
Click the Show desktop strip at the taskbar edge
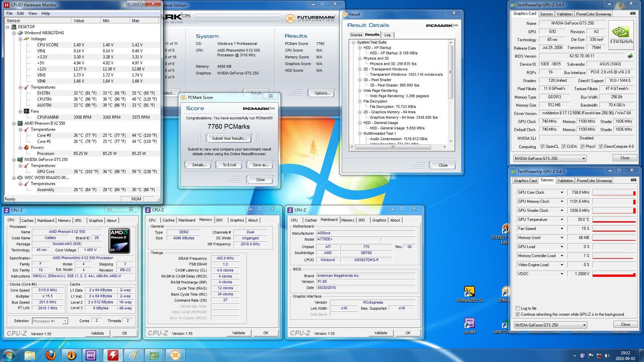641,355
